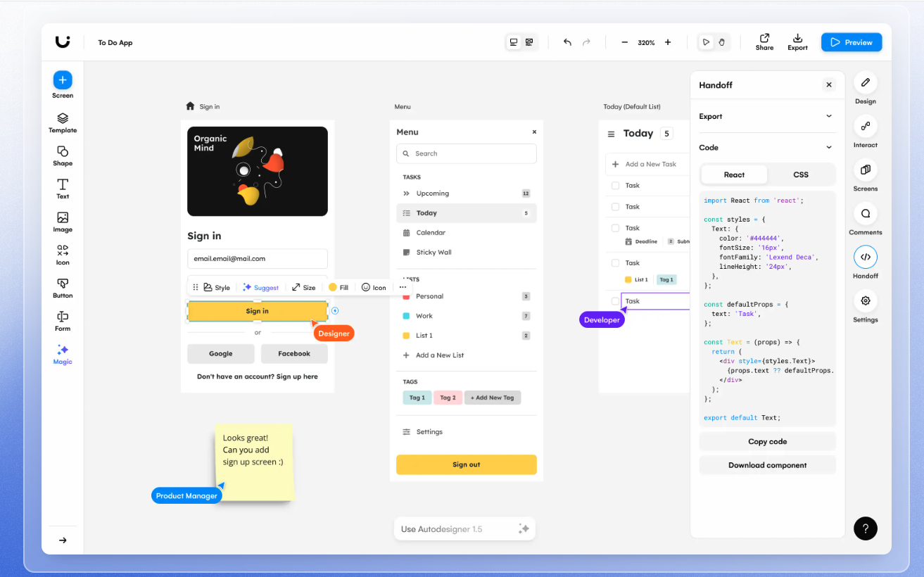Select the Form tool
Image resolution: width=924 pixels, height=577 pixels.
63,321
